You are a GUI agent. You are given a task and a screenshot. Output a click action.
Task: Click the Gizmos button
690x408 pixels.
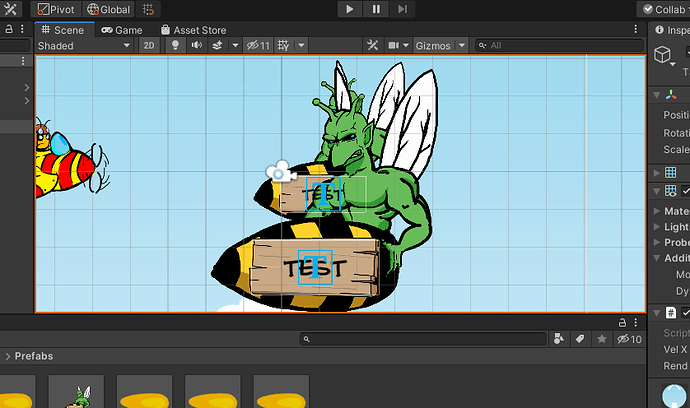tap(433, 45)
